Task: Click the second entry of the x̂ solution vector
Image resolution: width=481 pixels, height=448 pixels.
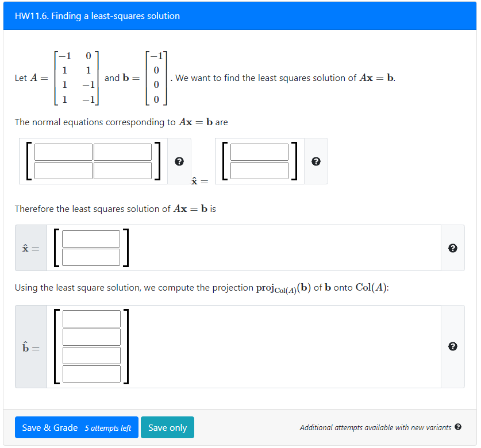Action: [90, 257]
